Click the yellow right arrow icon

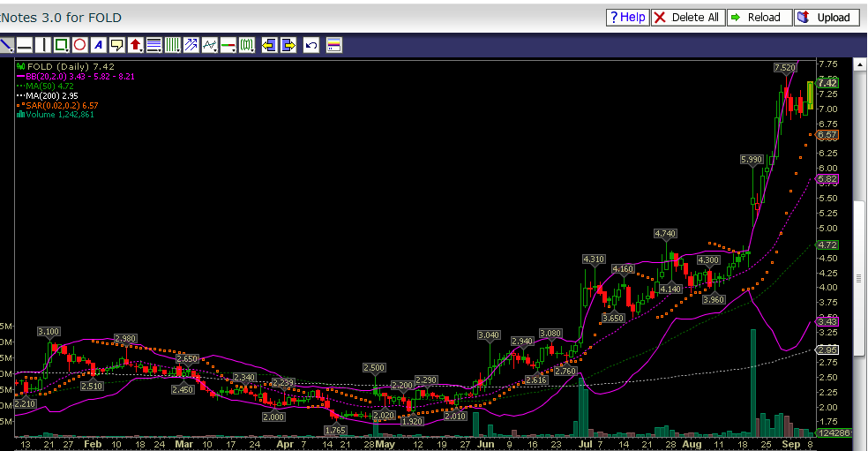(288, 45)
